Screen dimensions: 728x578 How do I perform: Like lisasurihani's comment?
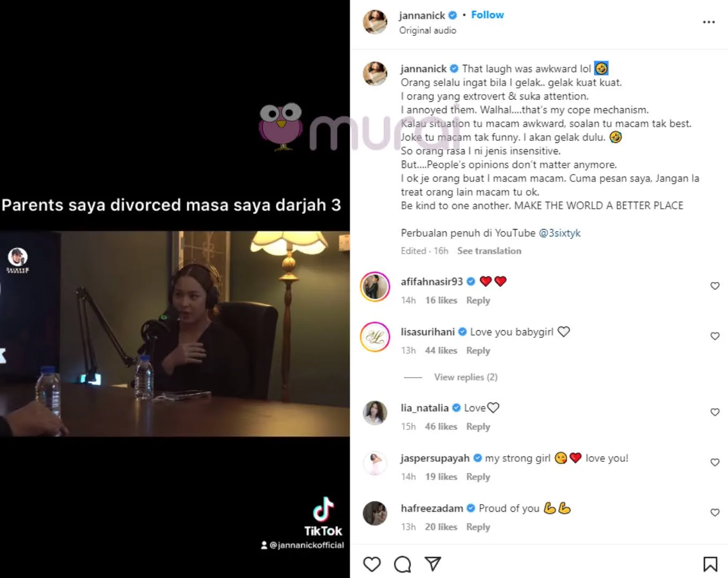pos(715,336)
